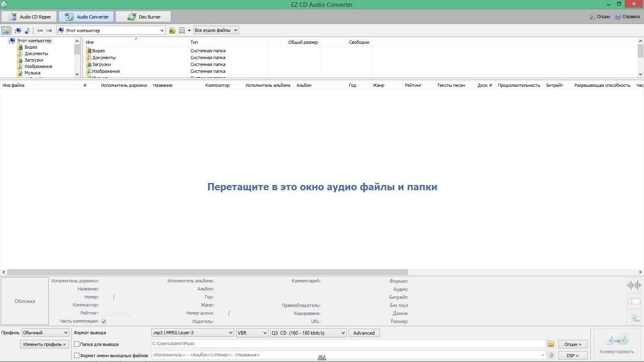644x362 pixels.
Task: Click the Документы folder icon in the file list
Action: pos(89,58)
